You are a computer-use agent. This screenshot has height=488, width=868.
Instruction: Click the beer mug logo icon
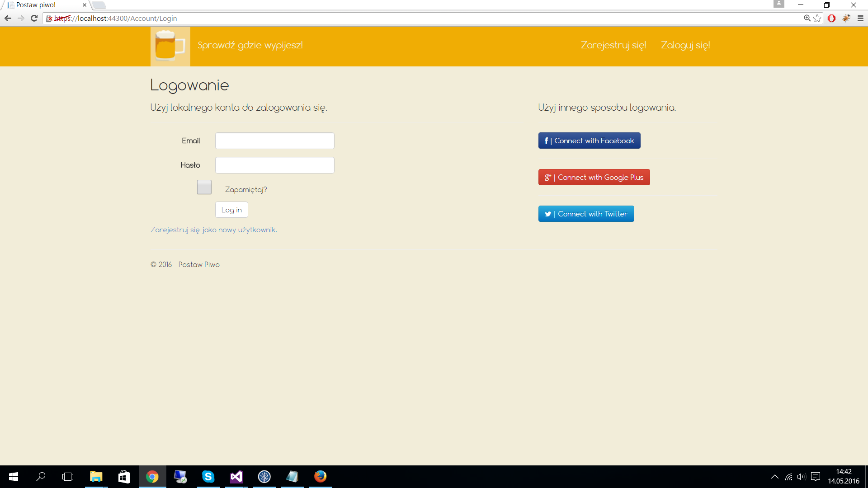(x=170, y=46)
